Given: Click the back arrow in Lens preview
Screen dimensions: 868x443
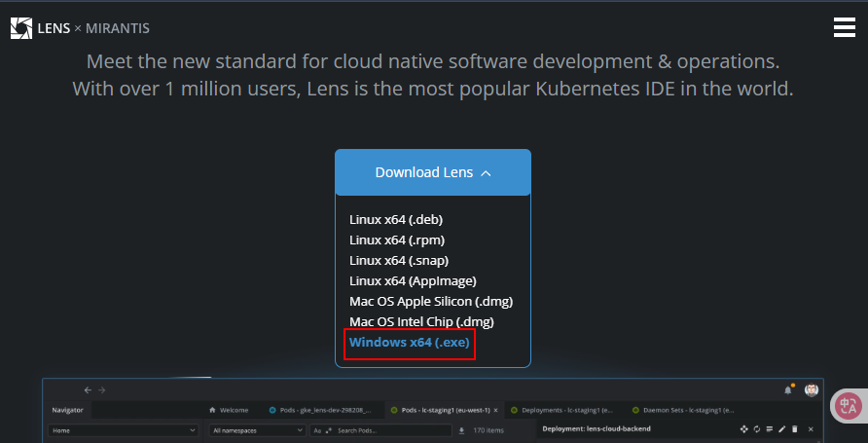Looking at the screenshot, I should coord(88,390).
